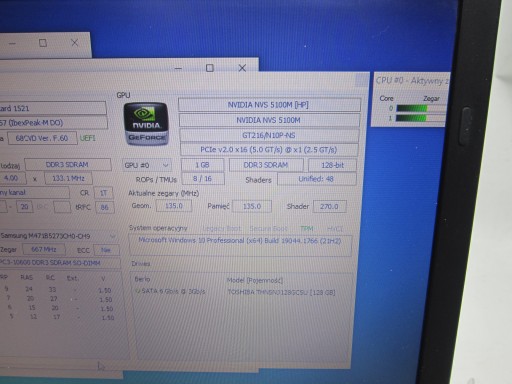Image resolution: width=512 pixels, height=384 pixels.
Task: Select the GT216/N10P-NS chip name field
Action: pyautogui.click(x=269, y=135)
